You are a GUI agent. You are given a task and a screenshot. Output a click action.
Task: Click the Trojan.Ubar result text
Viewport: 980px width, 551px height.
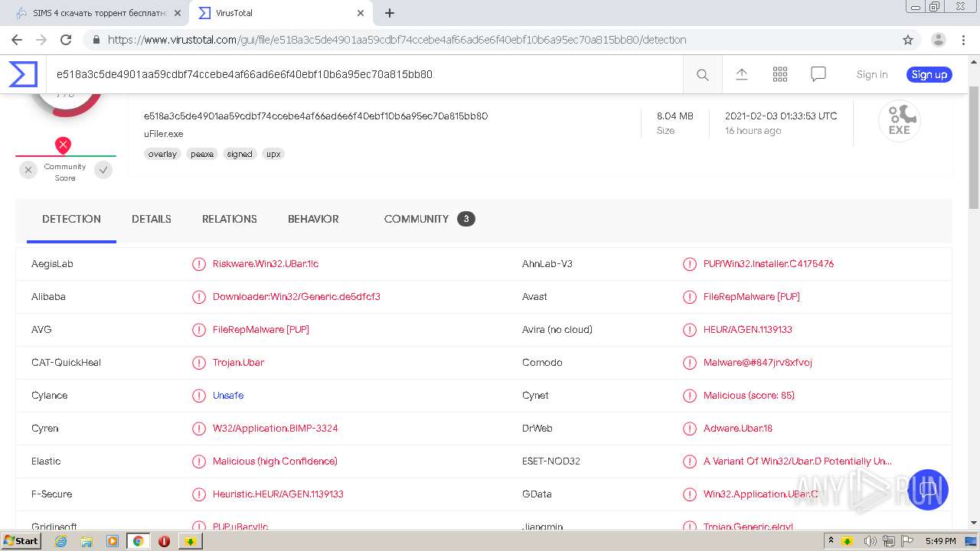[238, 363]
